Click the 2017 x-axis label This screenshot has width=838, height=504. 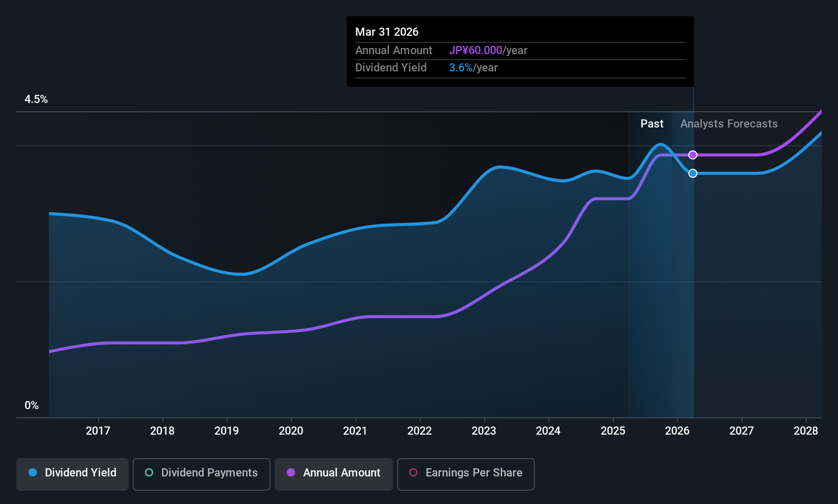tap(98, 431)
